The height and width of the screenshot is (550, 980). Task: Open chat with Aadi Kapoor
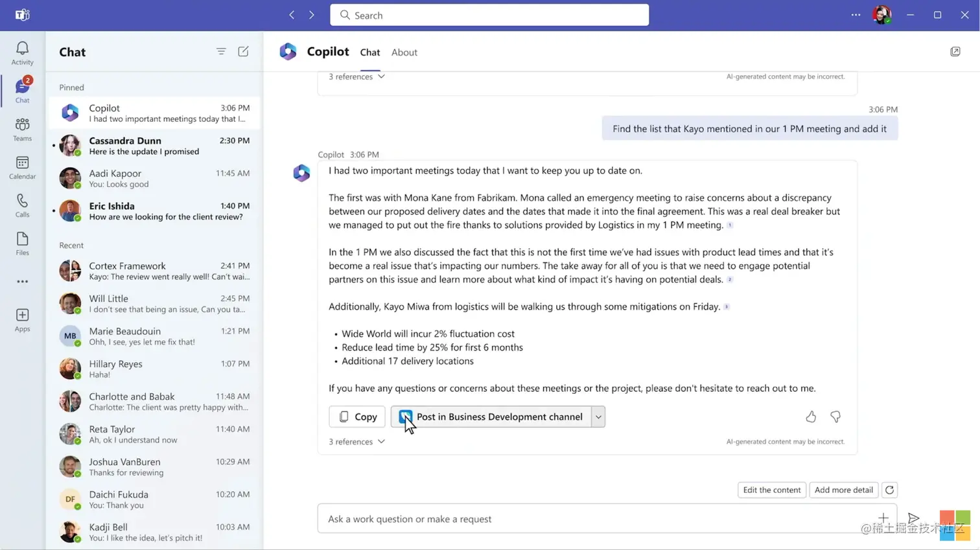tap(155, 178)
